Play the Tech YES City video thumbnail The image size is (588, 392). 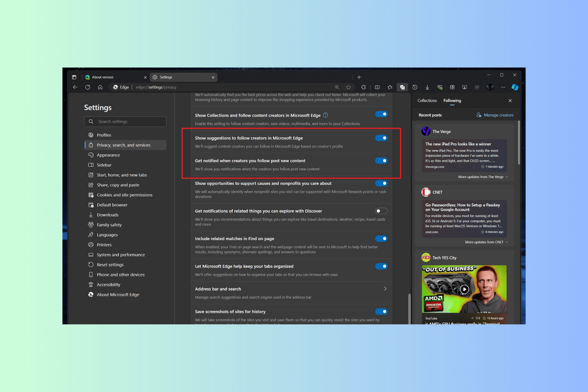(464, 289)
